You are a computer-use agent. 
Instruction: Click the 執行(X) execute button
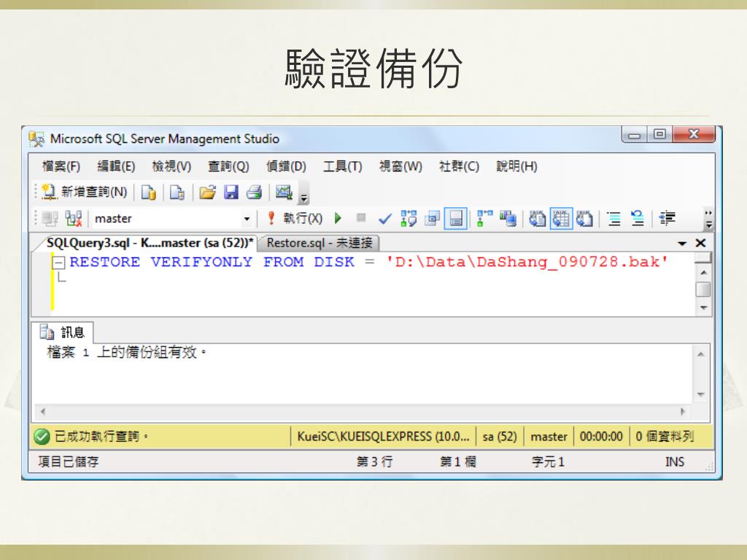(296, 218)
